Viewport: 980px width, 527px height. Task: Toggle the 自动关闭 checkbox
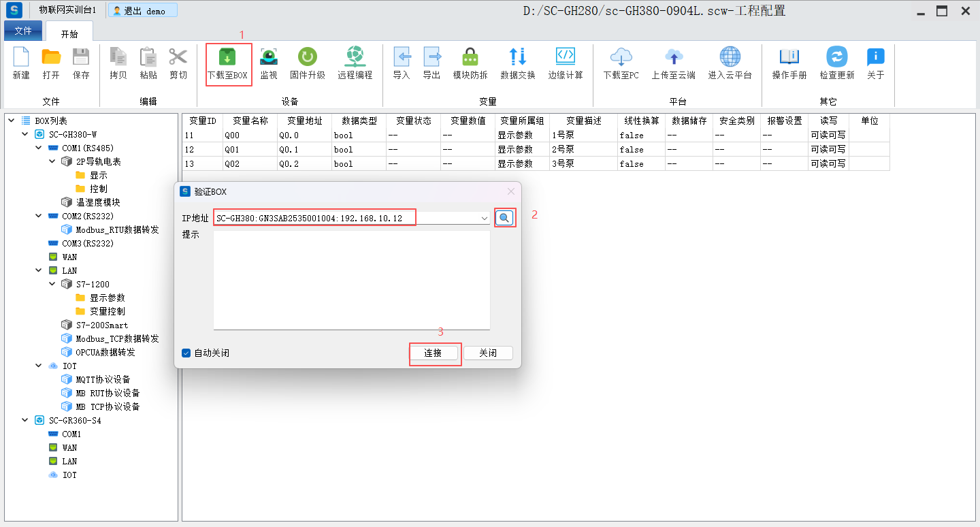186,353
